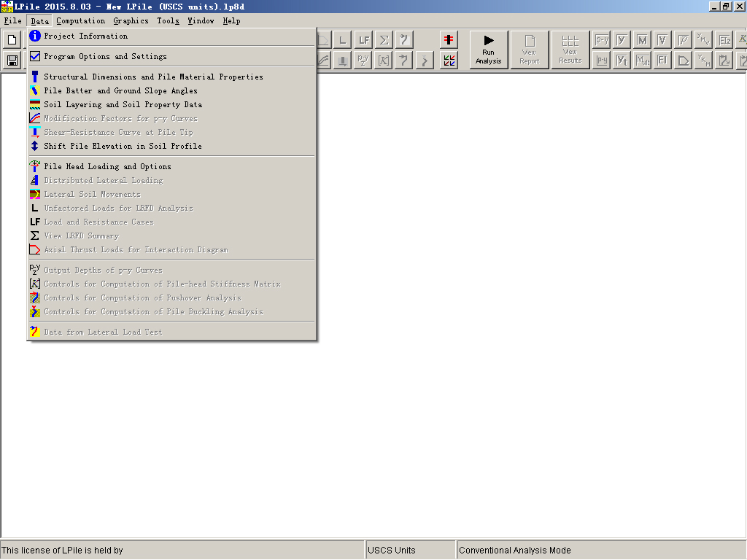Click Load and Resistance Cases menu entry
747x560 pixels.
pos(171,222)
